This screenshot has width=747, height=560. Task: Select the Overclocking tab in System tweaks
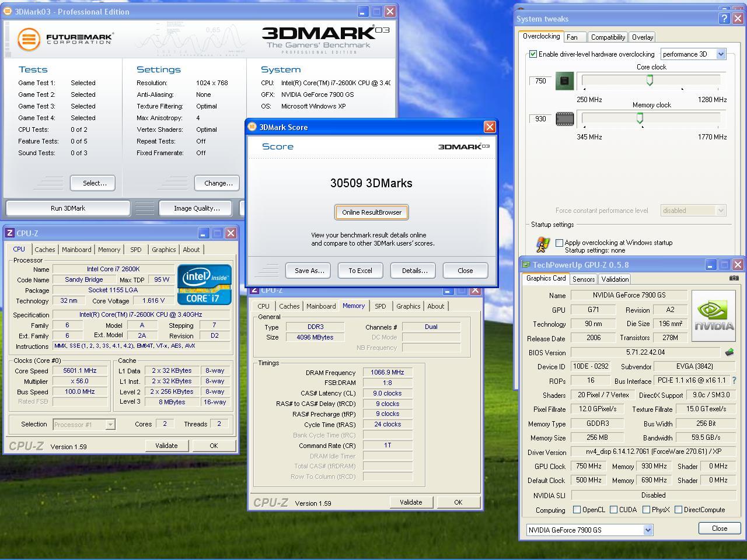point(541,36)
